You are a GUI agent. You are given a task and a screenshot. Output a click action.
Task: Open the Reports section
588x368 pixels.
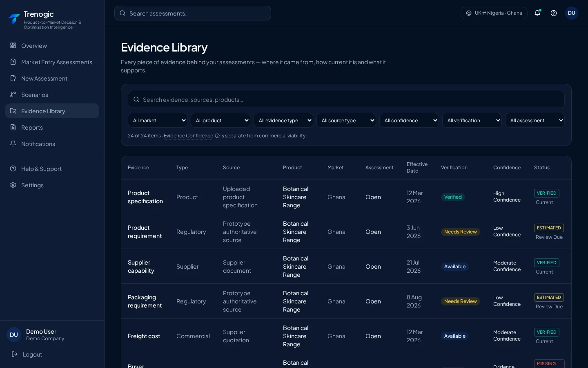tap(52, 127)
